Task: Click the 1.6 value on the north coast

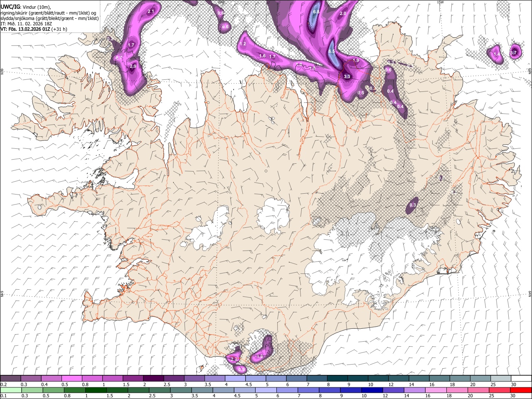Action: [262, 56]
